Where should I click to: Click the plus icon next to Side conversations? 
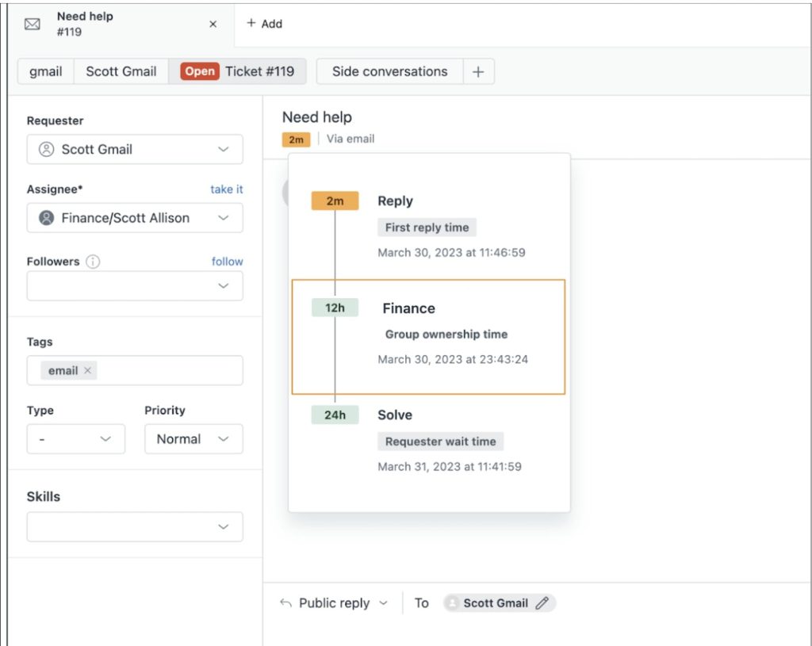(x=478, y=71)
